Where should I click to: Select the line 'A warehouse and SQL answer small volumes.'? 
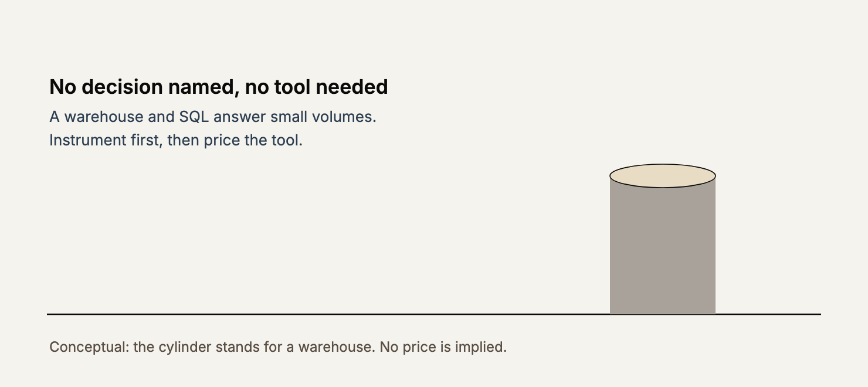[x=213, y=117]
